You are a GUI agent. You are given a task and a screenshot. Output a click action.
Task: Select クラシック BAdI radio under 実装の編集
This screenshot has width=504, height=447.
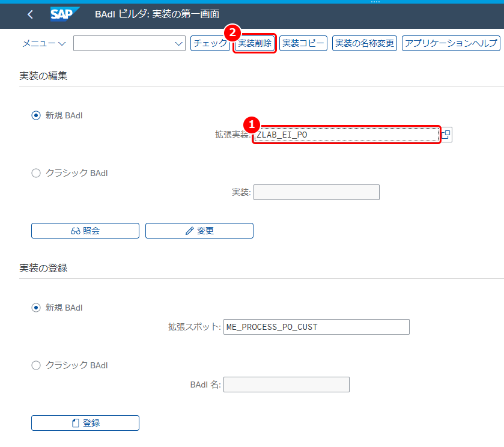click(36, 173)
